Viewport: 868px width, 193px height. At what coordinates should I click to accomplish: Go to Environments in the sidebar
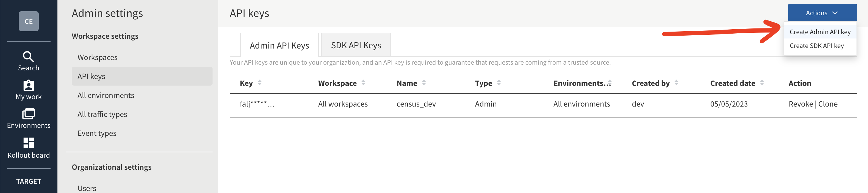click(28, 119)
